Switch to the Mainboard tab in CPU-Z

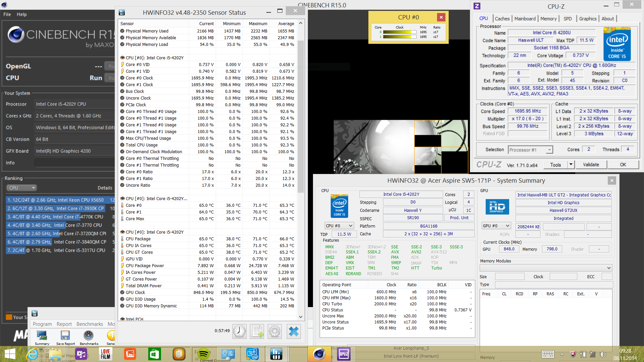[x=525, y=19]
